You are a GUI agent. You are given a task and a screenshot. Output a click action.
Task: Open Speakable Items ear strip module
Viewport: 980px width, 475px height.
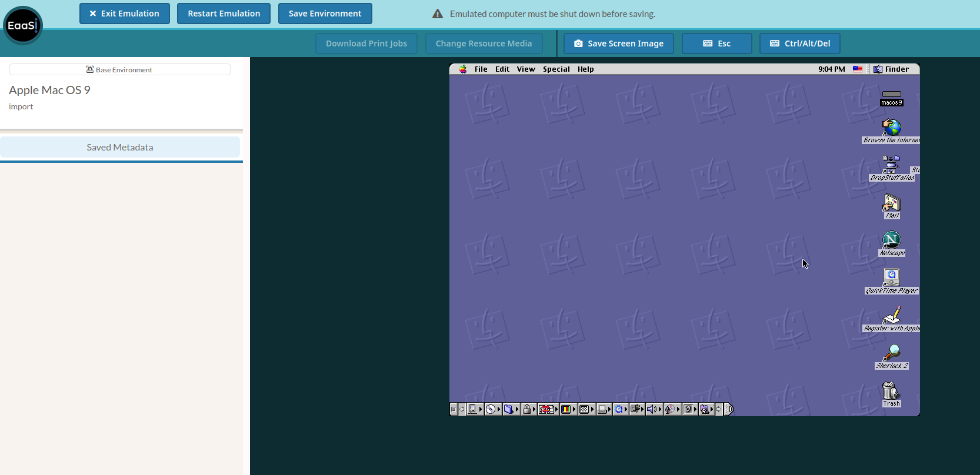click(x=689, y=409)
